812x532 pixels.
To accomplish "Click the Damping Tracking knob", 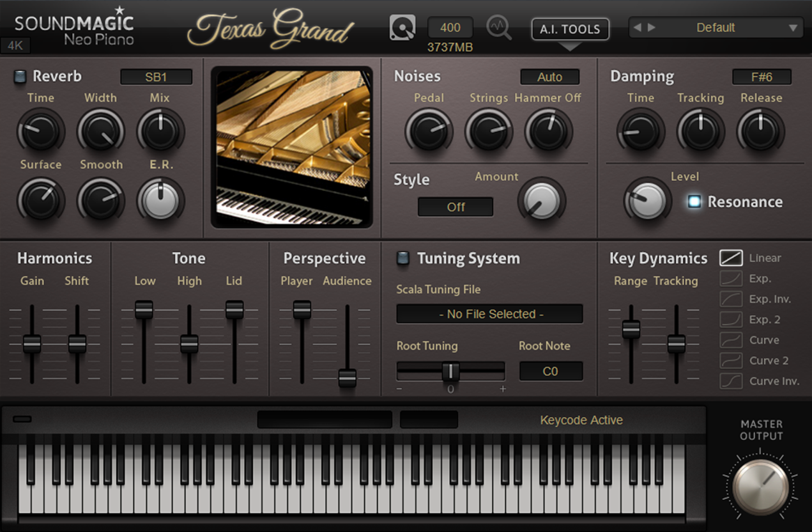I will pos(701,131).
